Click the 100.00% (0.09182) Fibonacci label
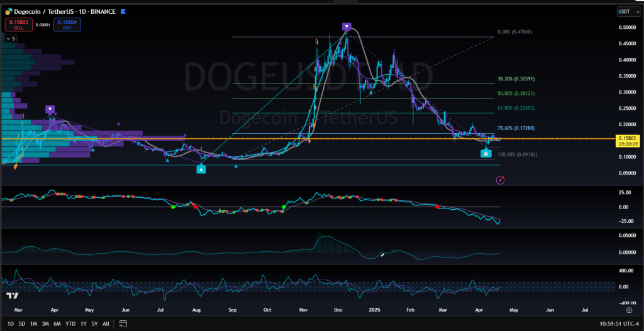This screenshot has height=331, width=644. (x=517, y=155)
